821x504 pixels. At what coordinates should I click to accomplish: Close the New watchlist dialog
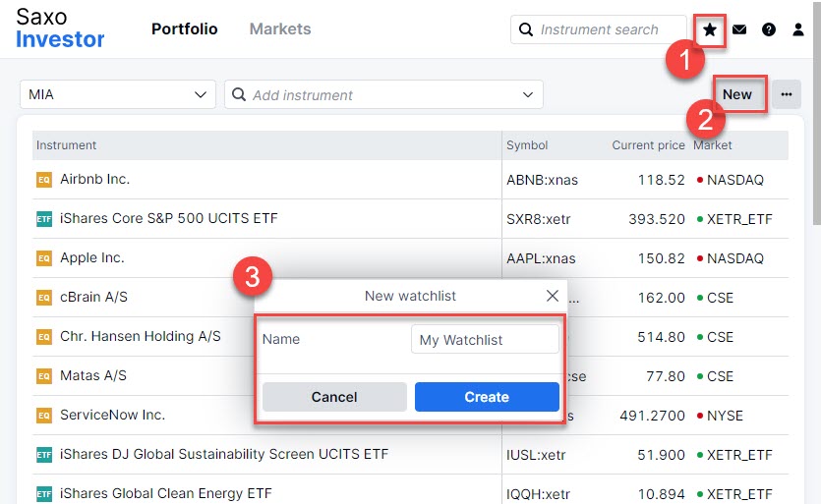[552, 296]
